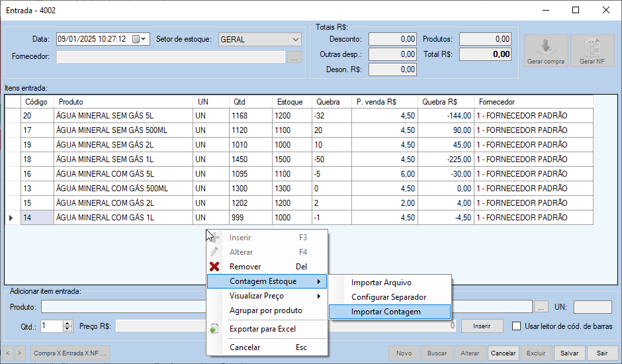Open the calendar picker in Data field

pos(136,39)
